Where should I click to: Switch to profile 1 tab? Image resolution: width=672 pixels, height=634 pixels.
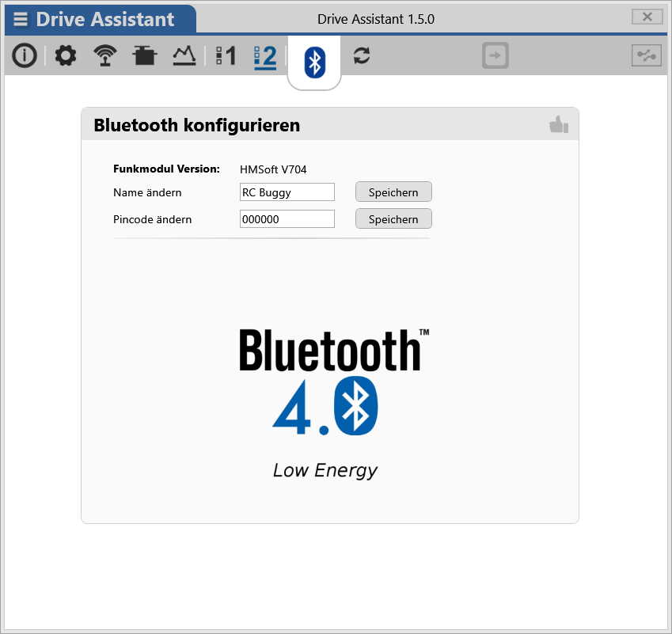tap(226, 55)
